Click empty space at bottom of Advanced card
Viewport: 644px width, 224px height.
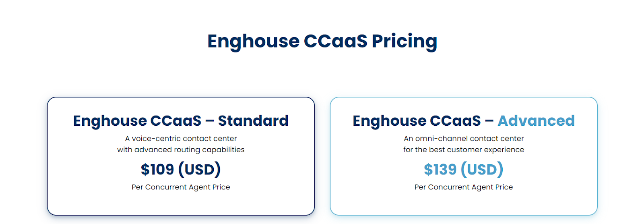click(464, 204)
